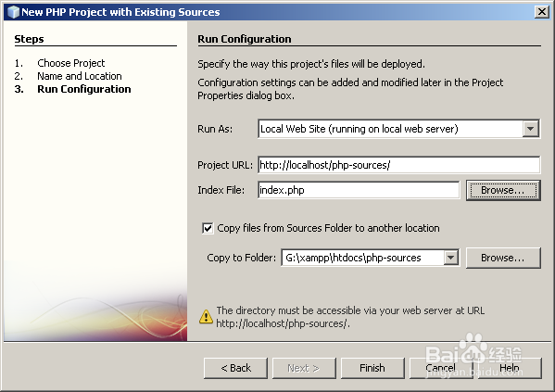Image resolution: width=555 pixels, height=392 pixels.
Task: Click 'Specify the way this project's files' text
Action: coord(311,64)
